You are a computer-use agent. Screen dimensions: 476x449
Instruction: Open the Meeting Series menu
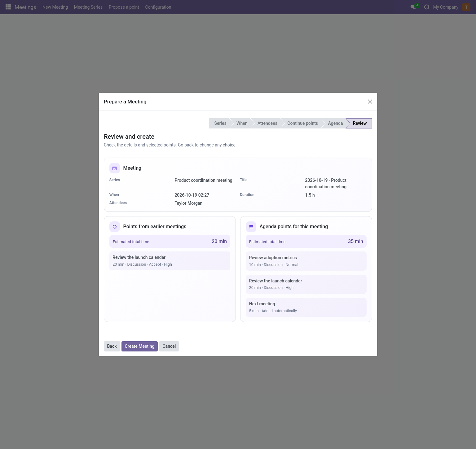pyautogui.click(x=88, y=7)
